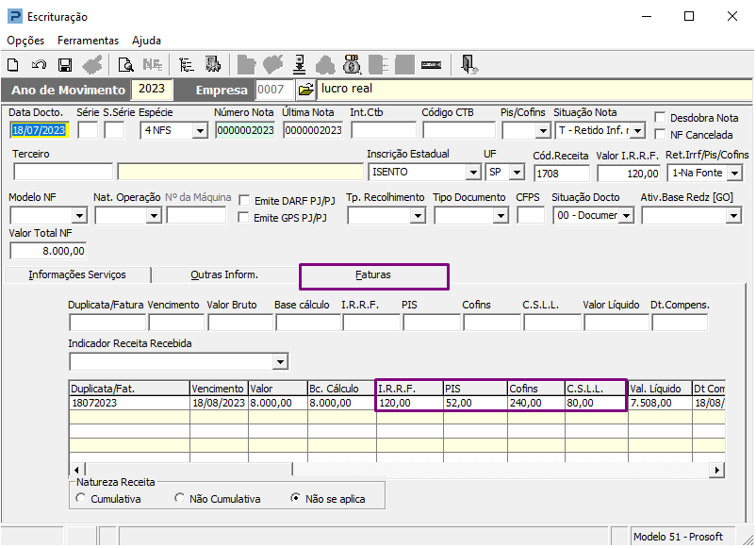Open the document preview magnifier icon
The width and height of the screenshot is (756, 548).
click(125, 65)
